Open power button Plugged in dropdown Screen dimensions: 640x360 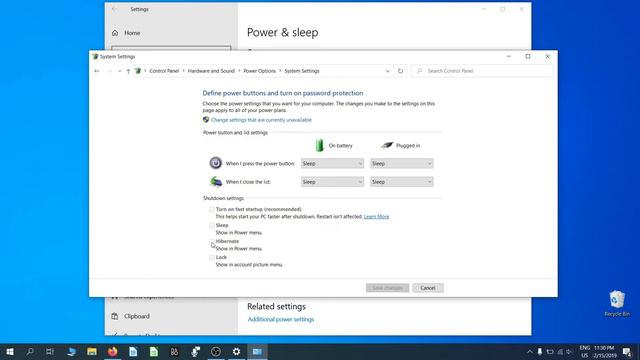coord(402,163)
